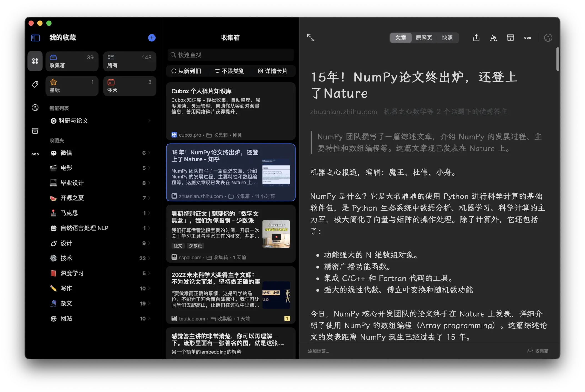The height and width of the screenshot is (392, 585).
Task: Open the more options dots in rail
Action: (35, 154)
